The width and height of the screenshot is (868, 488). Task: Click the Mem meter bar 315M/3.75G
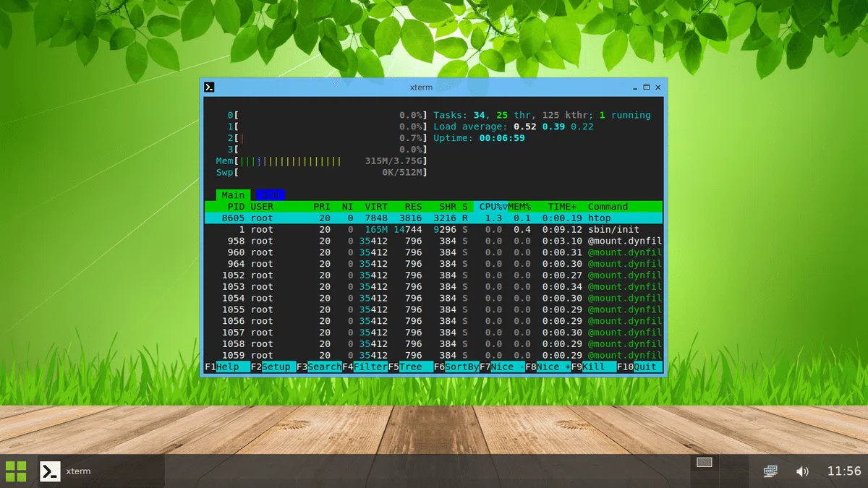coord(322,160)
